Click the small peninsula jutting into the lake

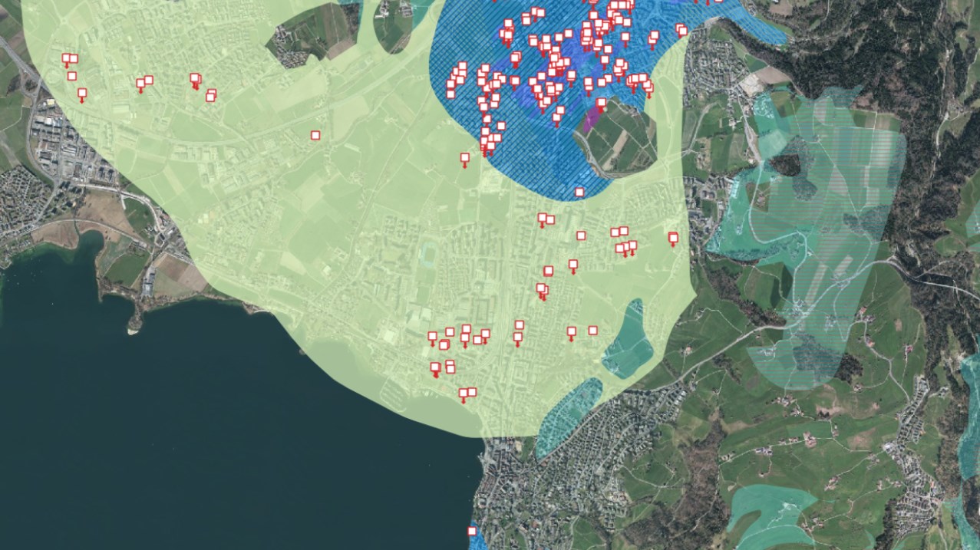[x=135, y=323]
